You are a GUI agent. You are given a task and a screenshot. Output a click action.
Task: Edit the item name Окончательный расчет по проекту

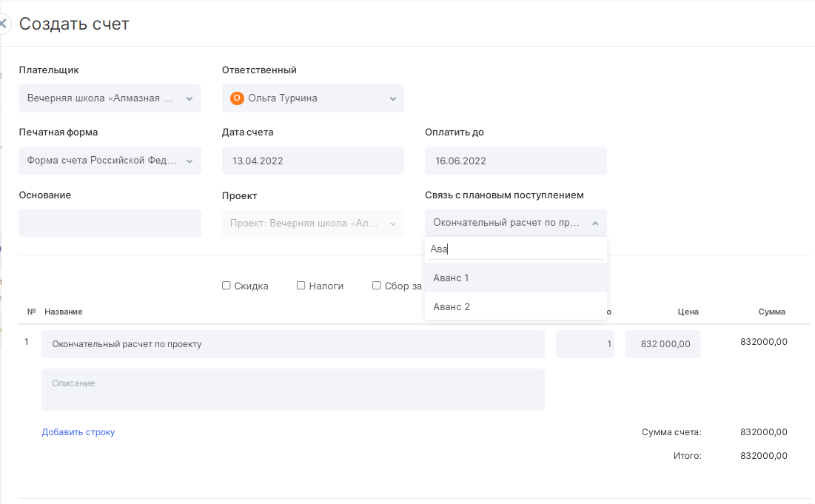pyautogui.click(x=292, y=344)
